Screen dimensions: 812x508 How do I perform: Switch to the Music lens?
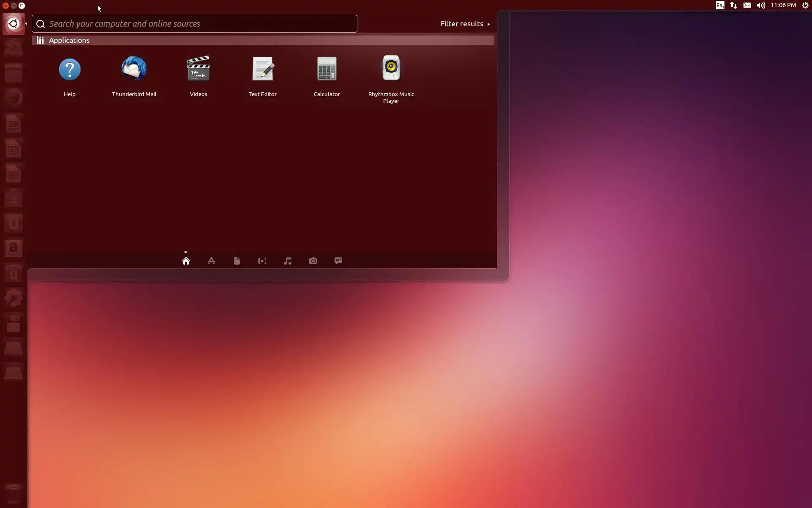click(x=288, y=261)
